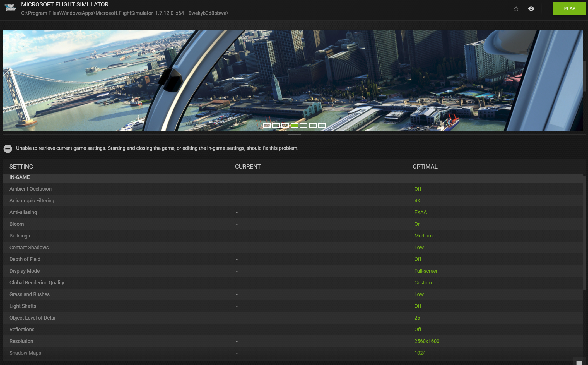Mark game as favorite with star icon
The width and height of the screenshot is (588, 365).
[x=516, y=9]
